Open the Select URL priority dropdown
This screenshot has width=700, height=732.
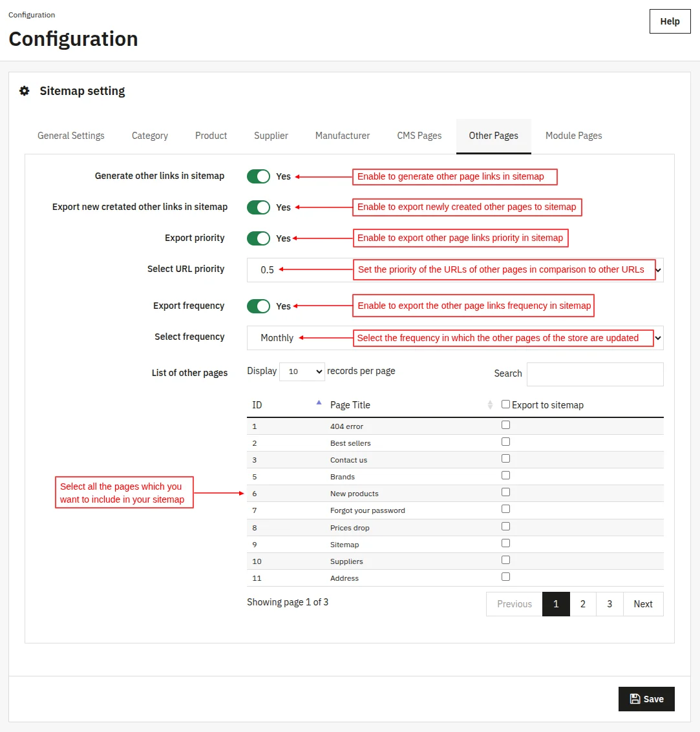point(455,270)
